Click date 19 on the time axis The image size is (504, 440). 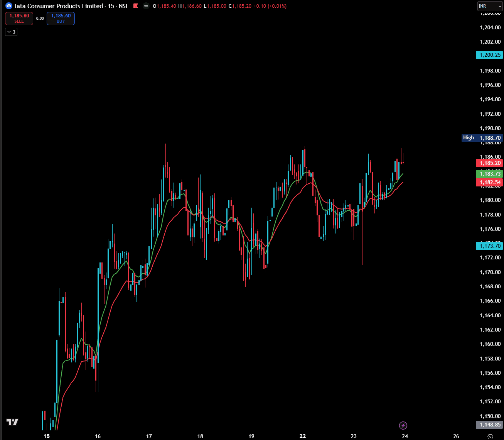[251, 436]
